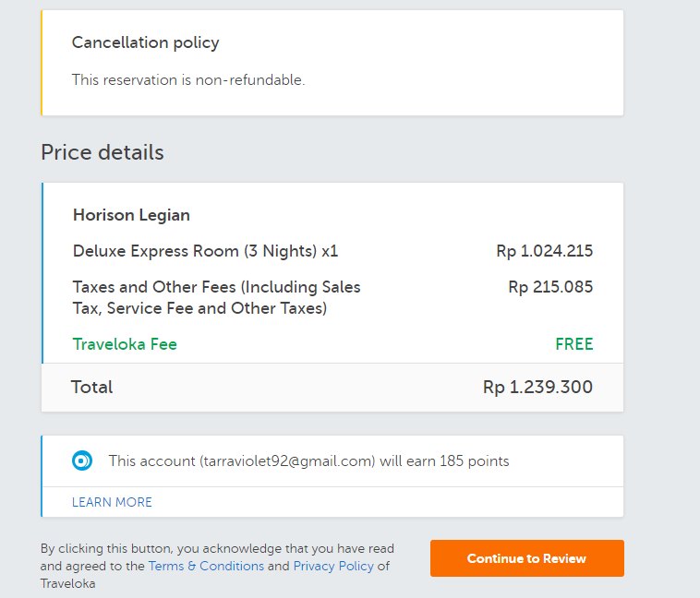
Task: Click the green FREE fee value
Action: coord(573,344)
